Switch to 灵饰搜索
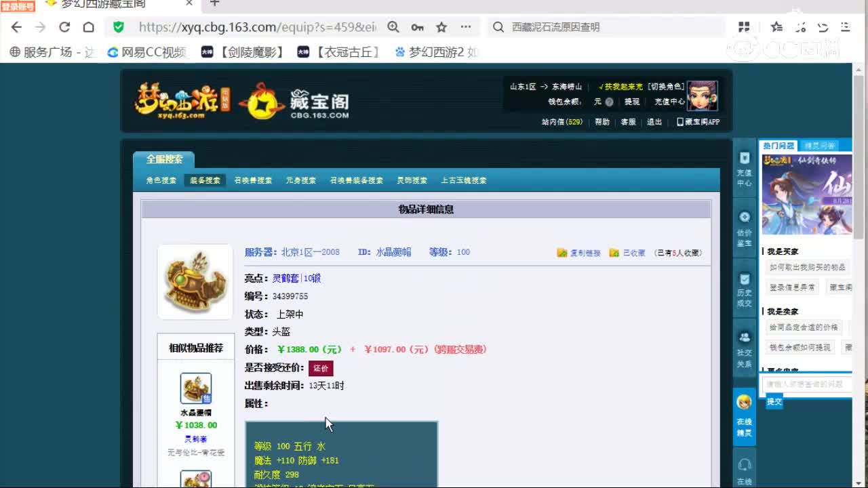 tap(412, 180)
